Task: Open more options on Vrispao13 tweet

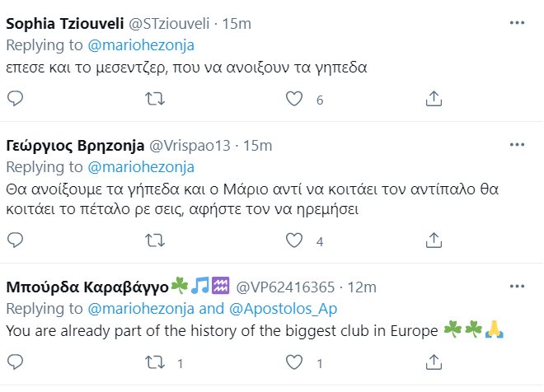Action: click(x=517, y=145)
